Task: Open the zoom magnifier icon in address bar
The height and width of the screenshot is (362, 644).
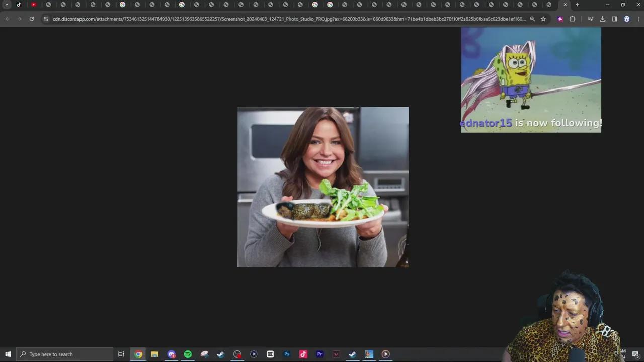Action: coord(532,19)
